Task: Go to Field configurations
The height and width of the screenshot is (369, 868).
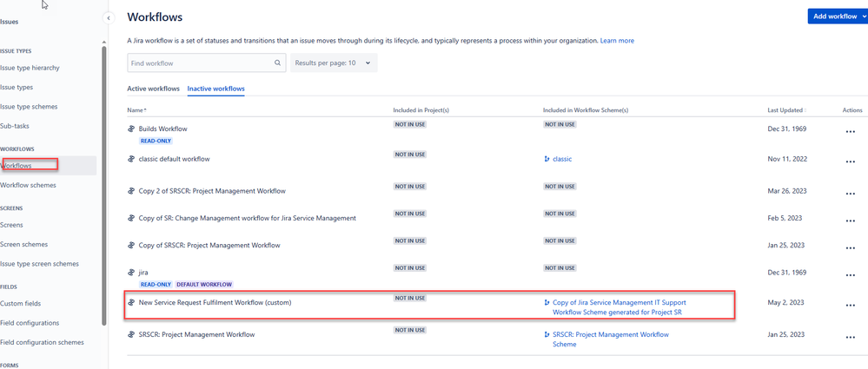Action: 30,323
